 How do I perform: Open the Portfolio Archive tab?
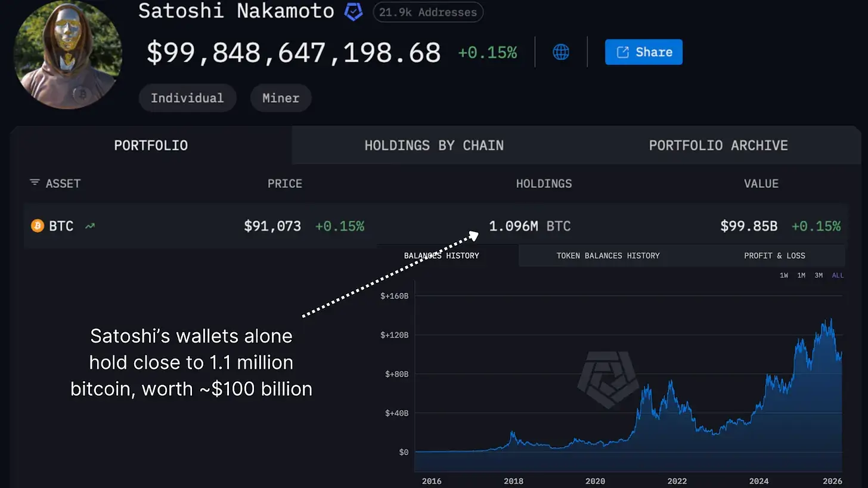[x=718, y=146]
